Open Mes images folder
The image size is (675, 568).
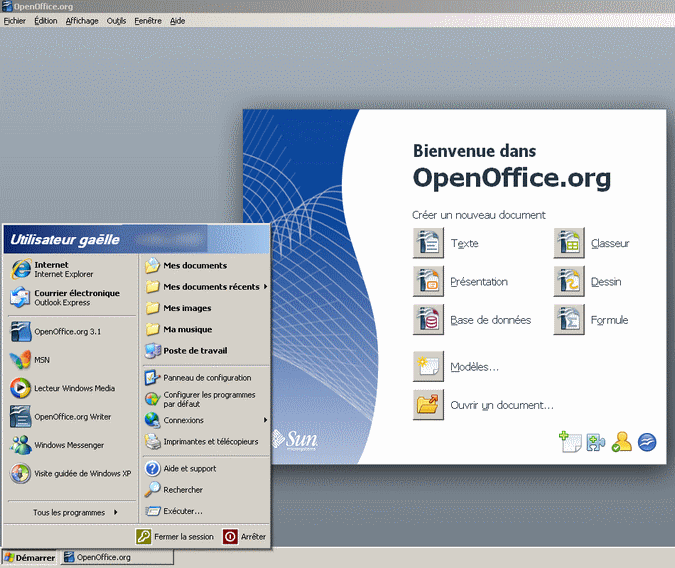pos(206,308)
